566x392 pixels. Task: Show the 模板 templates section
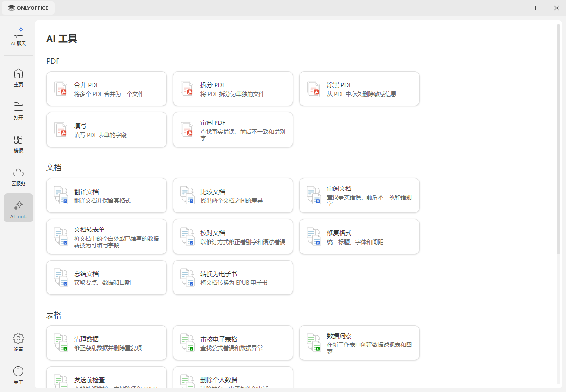pos(18,144)
